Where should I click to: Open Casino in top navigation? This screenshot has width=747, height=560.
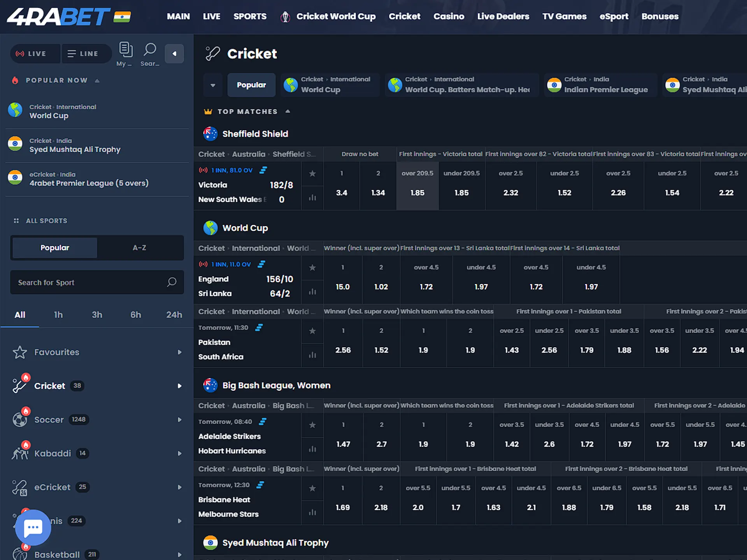(x=449, y=17)
